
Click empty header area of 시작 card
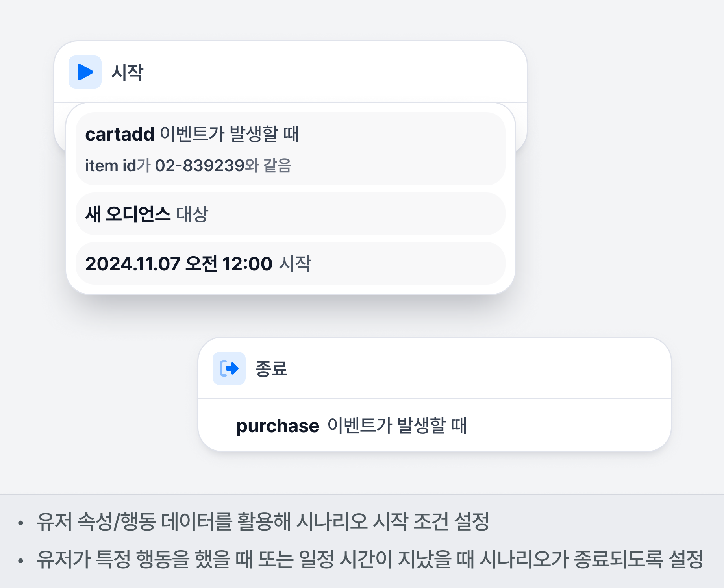point(335,72)
